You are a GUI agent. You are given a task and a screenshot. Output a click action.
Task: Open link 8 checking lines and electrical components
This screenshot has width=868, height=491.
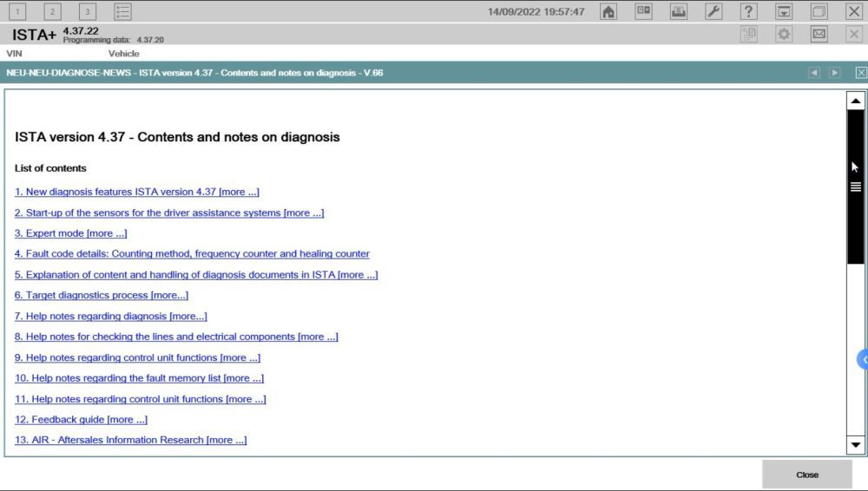click(x=176, y=337)
